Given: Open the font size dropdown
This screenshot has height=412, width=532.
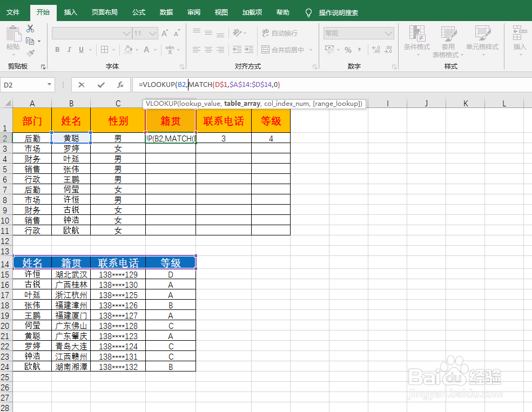Looking at the screenshot, I should (153, 33).
